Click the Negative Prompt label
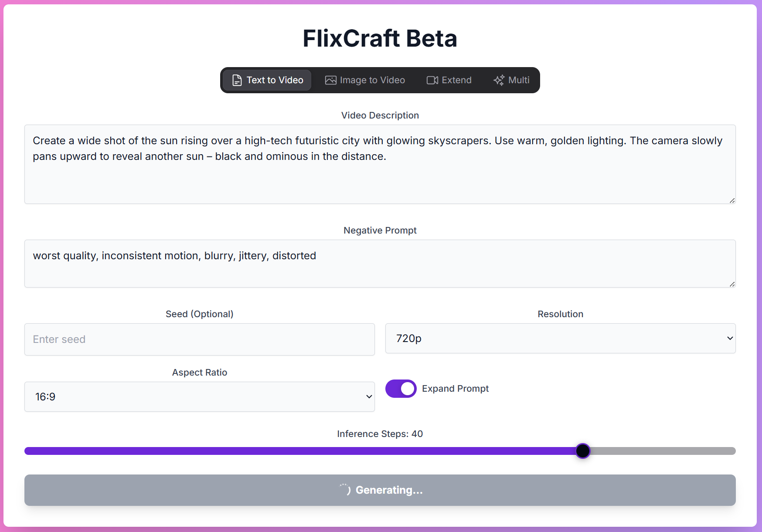 [x=380, y=230]
